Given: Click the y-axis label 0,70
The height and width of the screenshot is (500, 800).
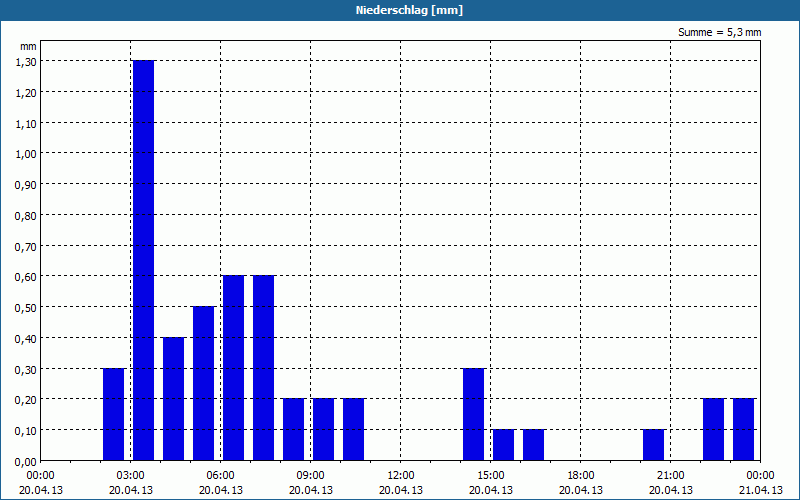Looking at the screenshot, I should click(x=26, y=246).
